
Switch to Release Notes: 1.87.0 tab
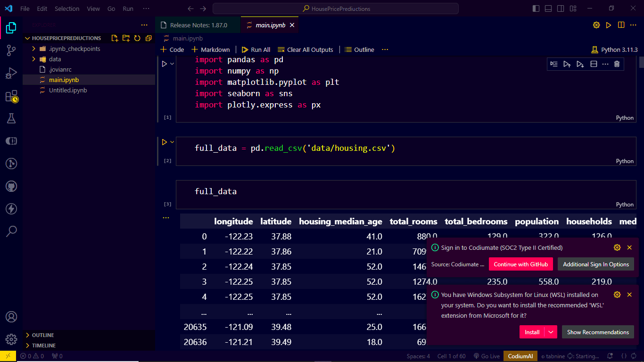tap(198, 25)
